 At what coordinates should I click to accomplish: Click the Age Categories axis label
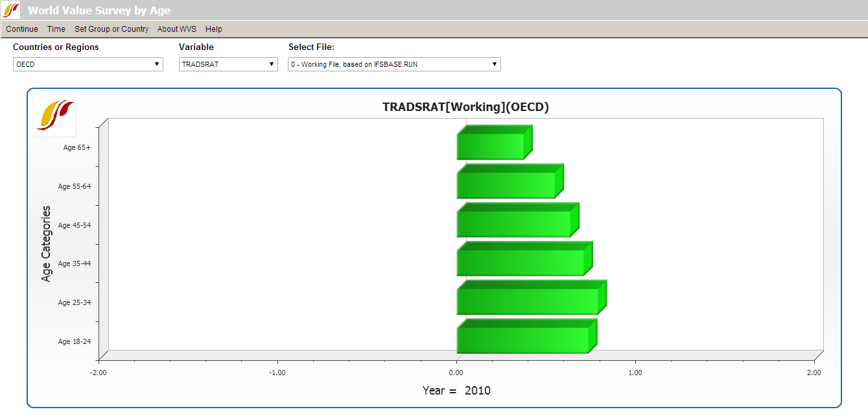(46, 243)
